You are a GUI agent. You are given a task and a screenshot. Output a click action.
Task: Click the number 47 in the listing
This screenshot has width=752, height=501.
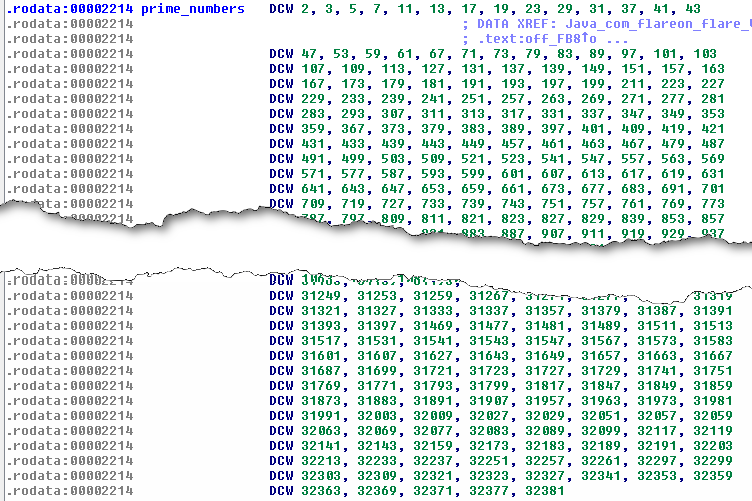pos(308,53)
